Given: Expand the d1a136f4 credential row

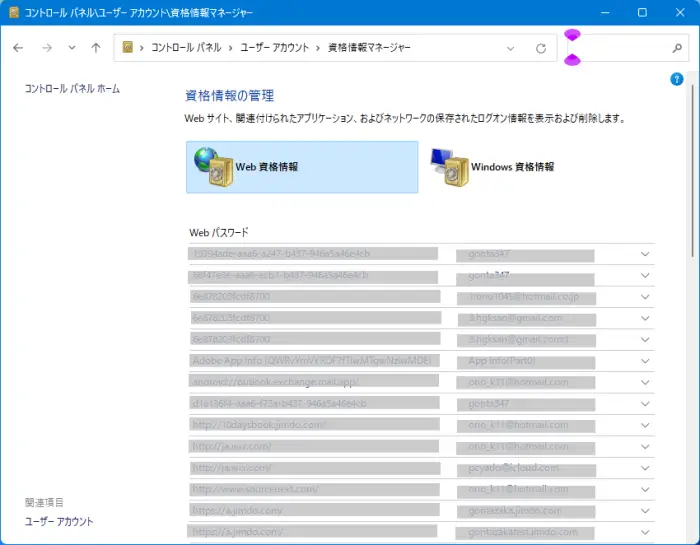Looking at the screenshot, I should [x=645, y=404].
